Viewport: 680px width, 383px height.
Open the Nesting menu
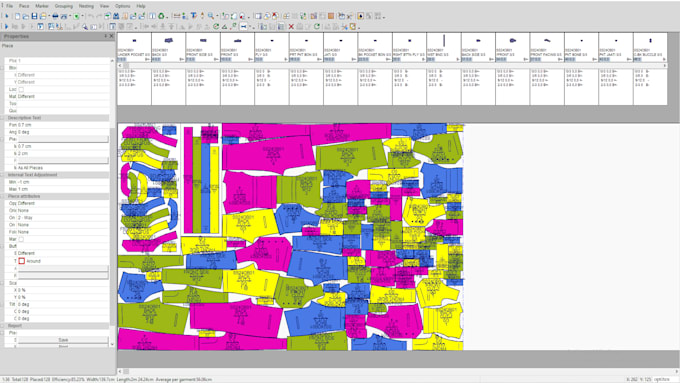point(86,6)
